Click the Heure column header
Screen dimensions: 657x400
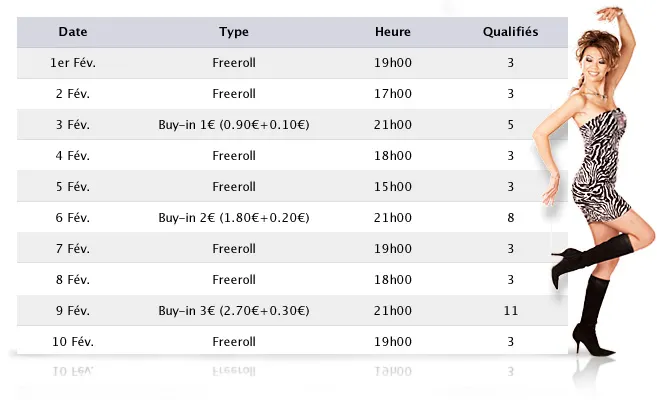[393, 32]
